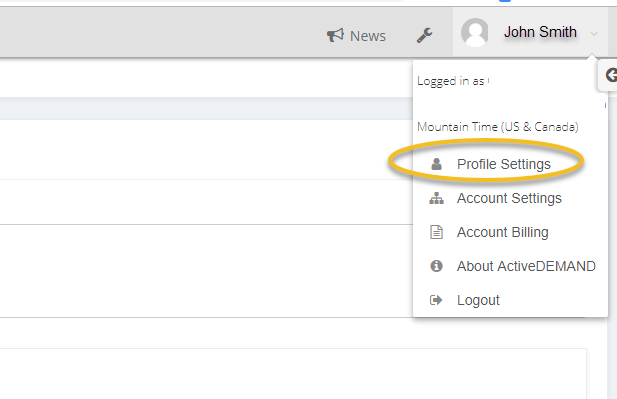This screenshot has height=399, width=617.
Task: Choose Logout from the user menu
Action: [x=478, y=300]
